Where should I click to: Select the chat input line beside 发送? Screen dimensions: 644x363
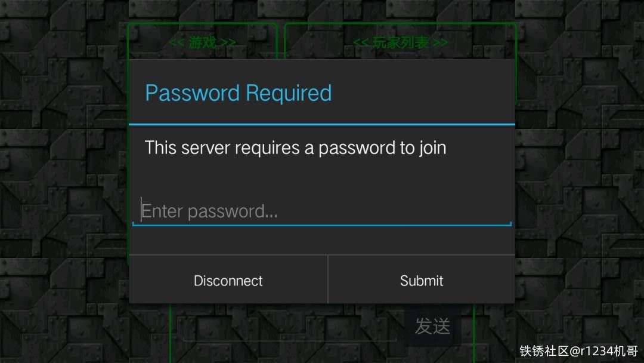[x=290, y=334]
